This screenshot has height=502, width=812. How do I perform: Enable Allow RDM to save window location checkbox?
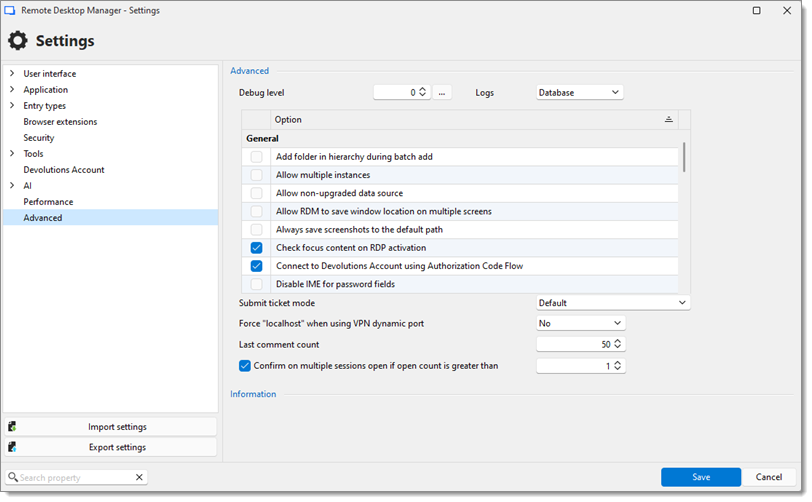click(256, 211)
